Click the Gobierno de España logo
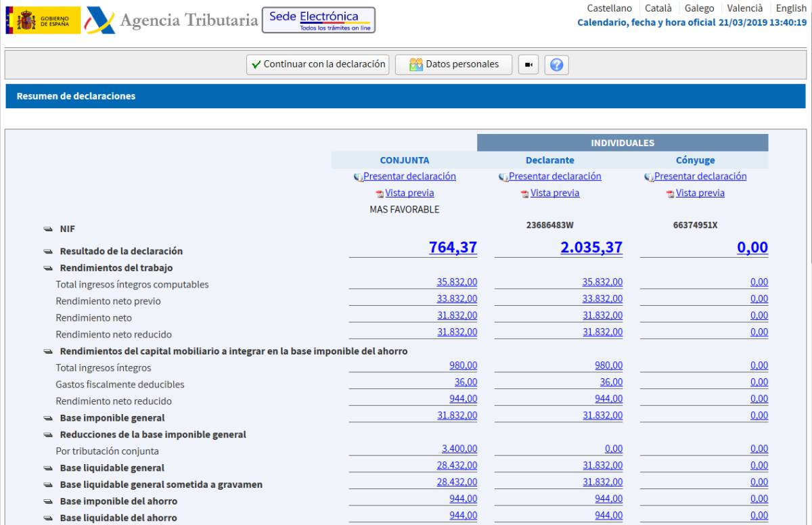This screenshot has width=812, height=525. pos(43,20)
